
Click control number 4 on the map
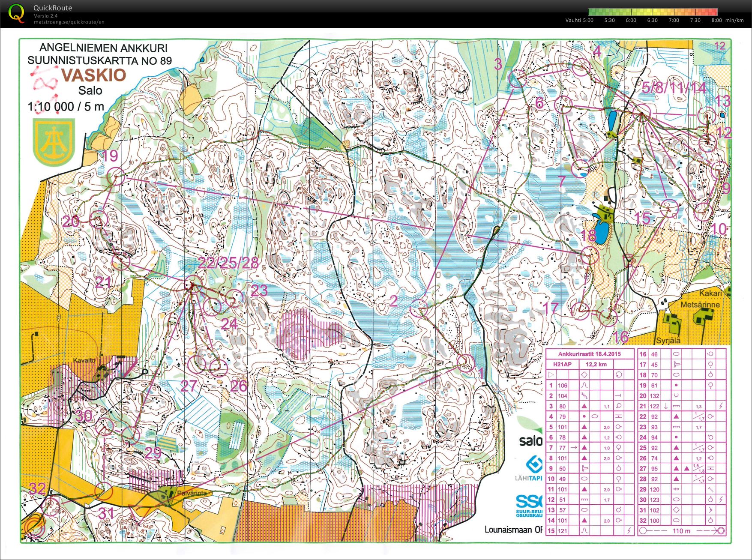(x=597, y=51)
